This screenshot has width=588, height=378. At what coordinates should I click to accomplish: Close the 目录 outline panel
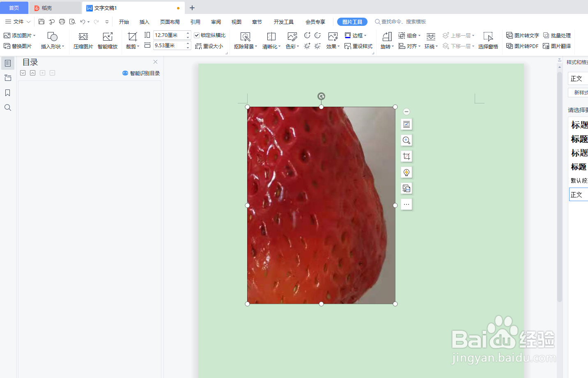pos(155,62)
